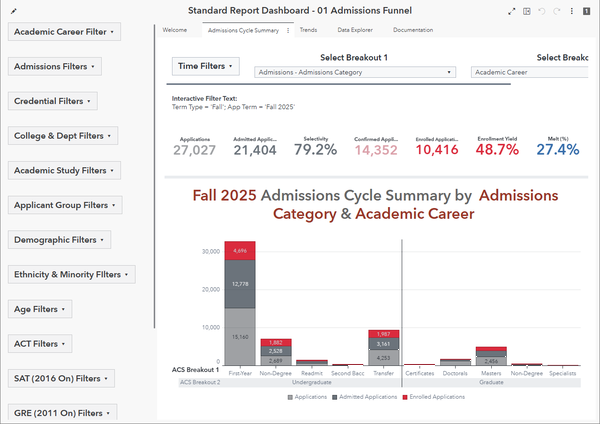The height and width of the screenshot is (424, 600).
Task: Open the Admissions Filters dropdown
Action: pyautogui.click(x=55, y=67)
